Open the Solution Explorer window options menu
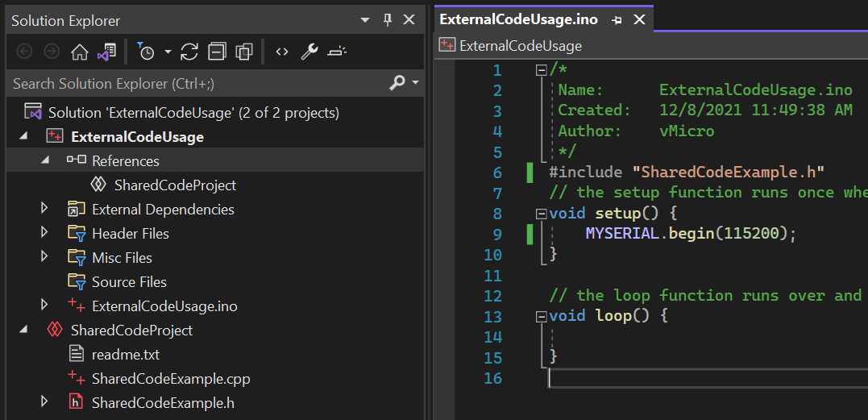 pos(366,19)
